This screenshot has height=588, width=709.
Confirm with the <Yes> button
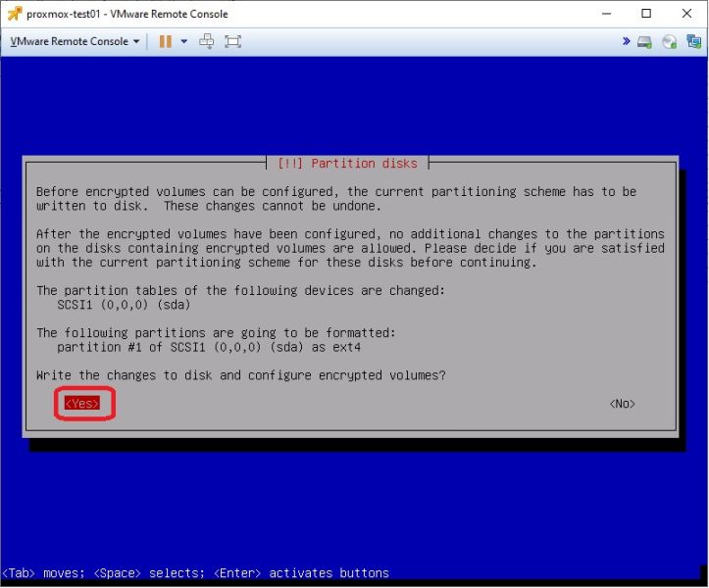point(82,404)
